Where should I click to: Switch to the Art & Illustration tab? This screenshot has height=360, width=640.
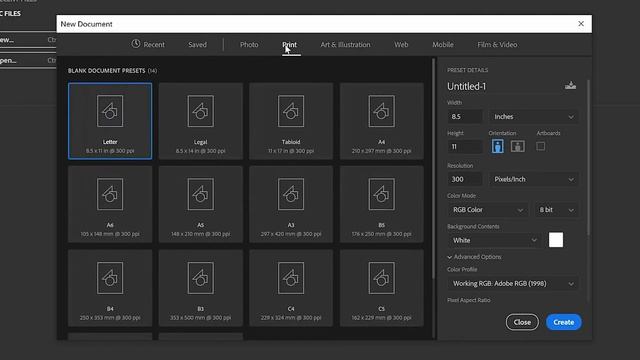[x=345, y=44]
